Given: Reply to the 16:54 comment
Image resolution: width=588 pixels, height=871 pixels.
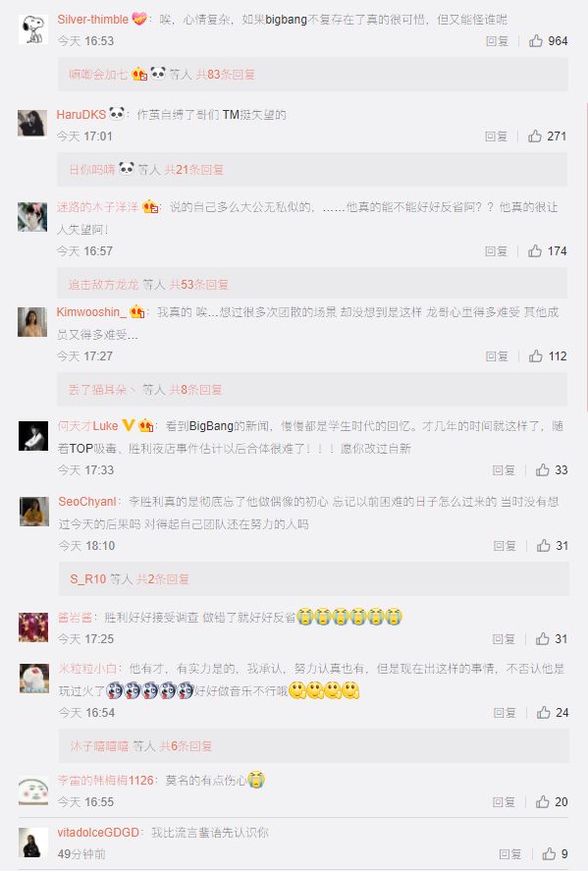Looking at the screenshot, I should click(505, 713).
